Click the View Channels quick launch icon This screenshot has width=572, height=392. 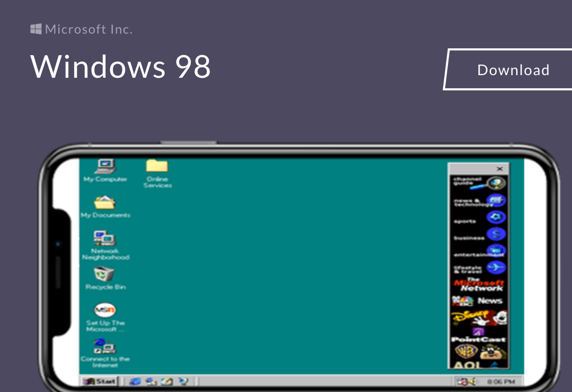tap(183, 381)
